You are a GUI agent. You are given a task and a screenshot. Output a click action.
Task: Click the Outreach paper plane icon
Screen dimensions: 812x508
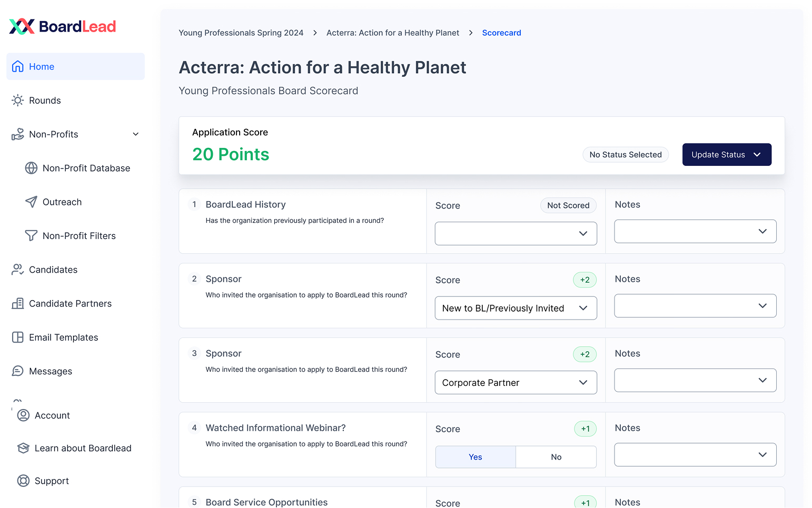click(x=32, y=202)
